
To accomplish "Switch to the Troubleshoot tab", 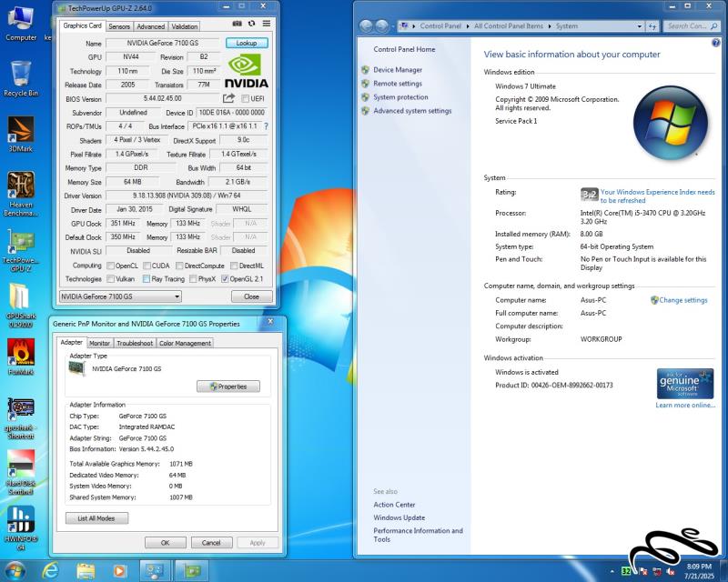I will point(135,343).
